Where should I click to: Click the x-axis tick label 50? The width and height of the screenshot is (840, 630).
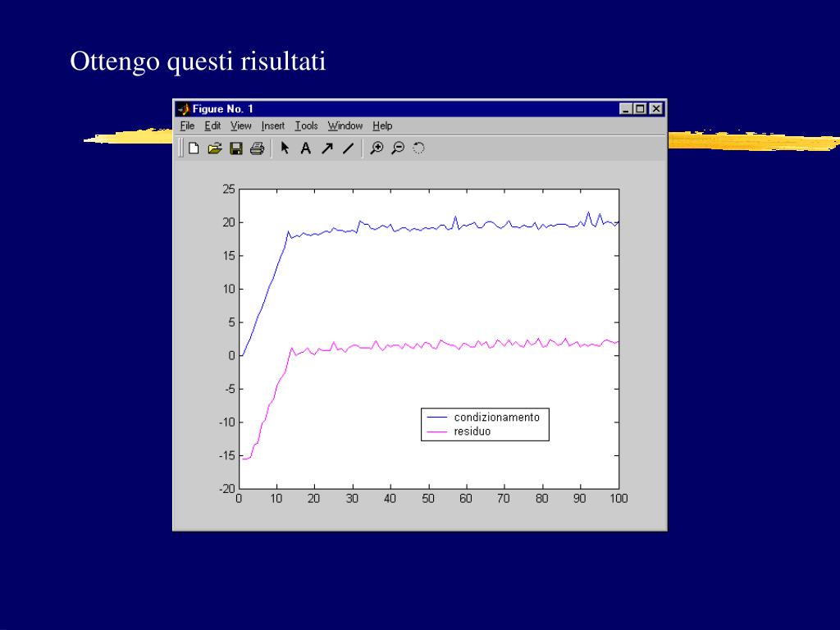427,499
